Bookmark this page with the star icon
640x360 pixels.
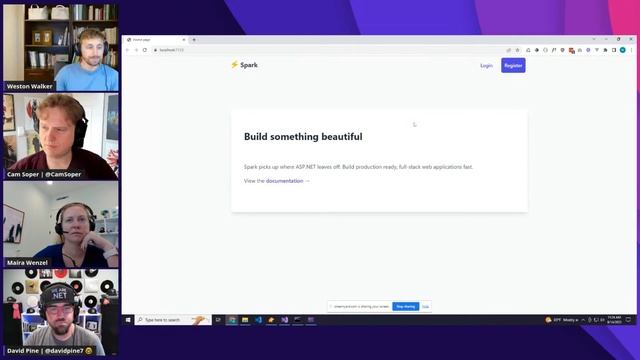(517, 50)
